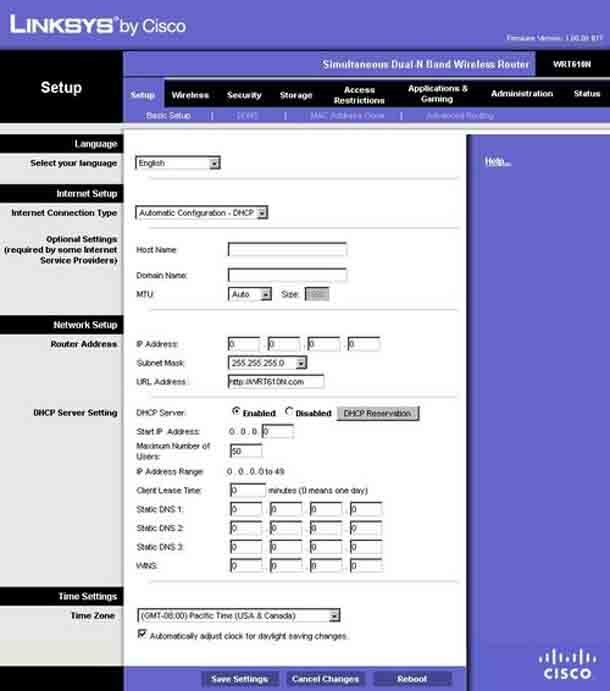Click the fourth octet of Static DNS 2
This screenshot has width=610, height=691.
[366, 528]
